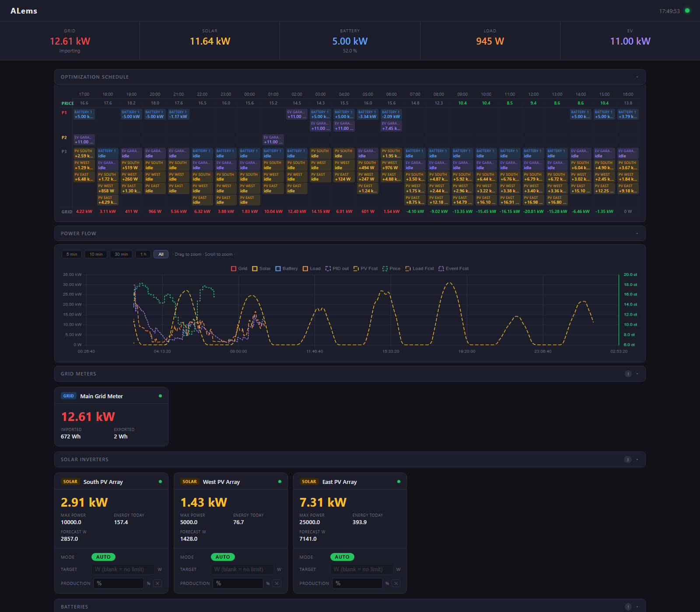This screenshot has width=700, height=612.
Task: Toggle Battery series in chart legend
Action: [287, 268]
